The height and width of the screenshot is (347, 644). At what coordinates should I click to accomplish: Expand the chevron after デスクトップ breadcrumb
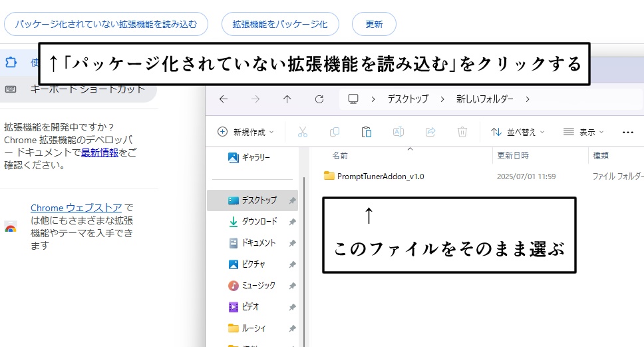(442, 99)
